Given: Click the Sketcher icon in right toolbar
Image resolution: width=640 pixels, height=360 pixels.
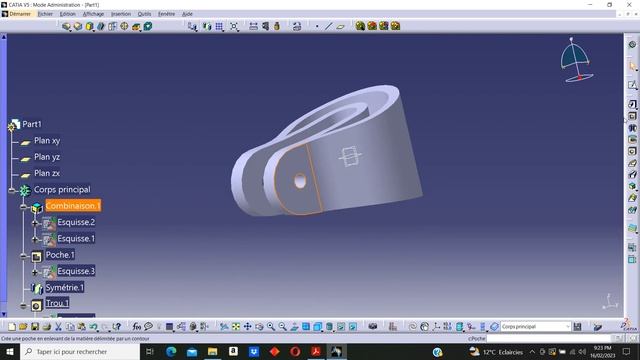Looking at the screenshot, I should pyautogui.click(x=633, y=84).
